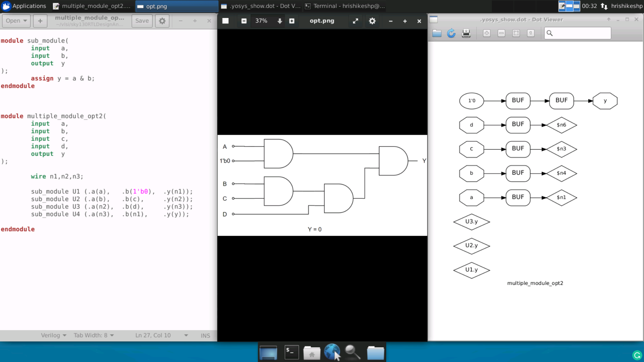Click the print icon in Dot Viewer

466,33
